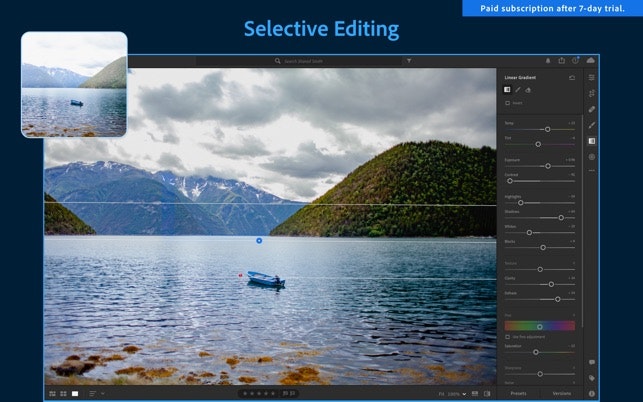
Task: Open the info panel icon
Action: point(592,393)
